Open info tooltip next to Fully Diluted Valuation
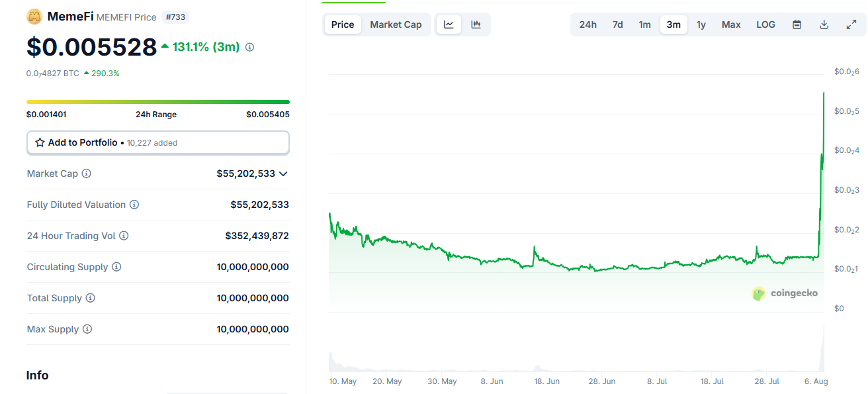868x394 pixels. (x=136, y=205)
